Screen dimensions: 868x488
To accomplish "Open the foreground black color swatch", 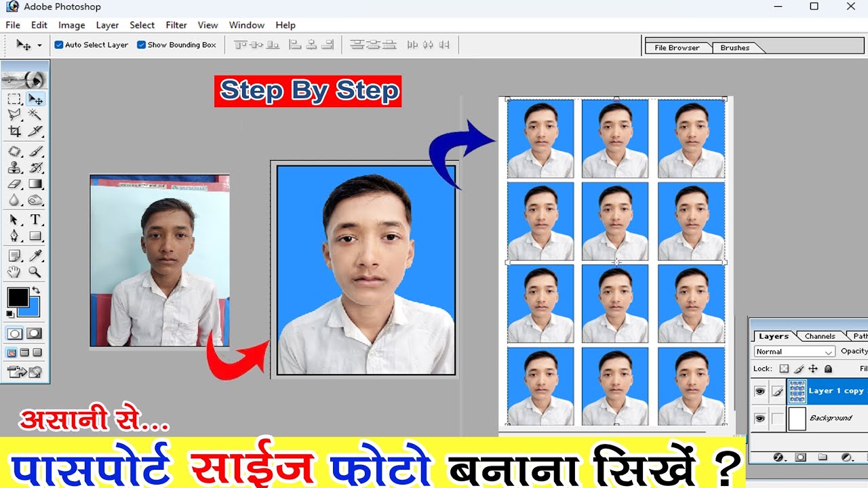I will tap(18, 297).
